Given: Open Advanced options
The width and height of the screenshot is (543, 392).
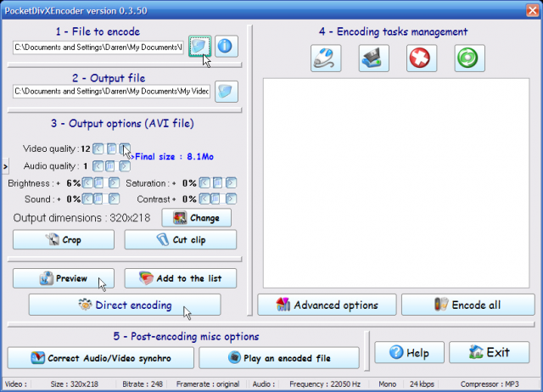Looking at the screenshot, I should pyautogui.click(x=327, y=305).
